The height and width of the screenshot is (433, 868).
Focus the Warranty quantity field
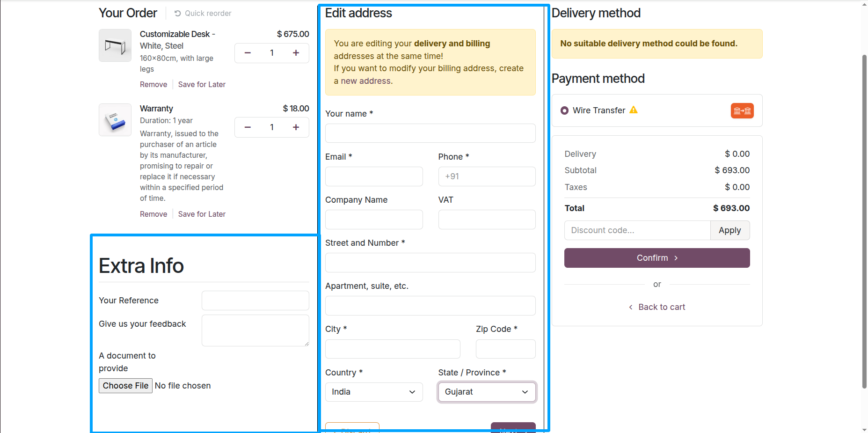tap(272, 127)
